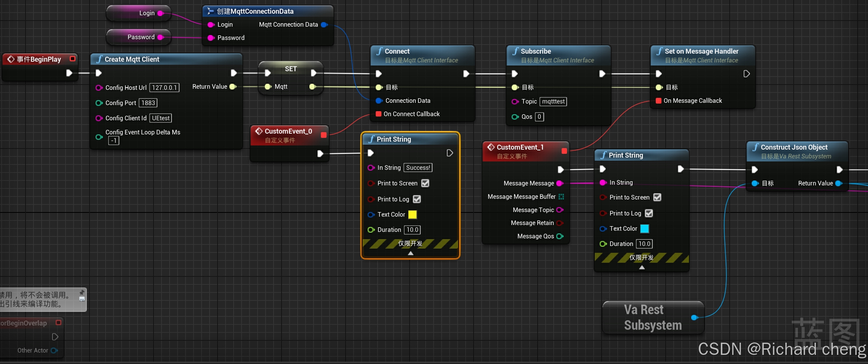Screen dimensions: 868x364
Task: Click the Message Message Buffer array pin
Action: point(561,196)
